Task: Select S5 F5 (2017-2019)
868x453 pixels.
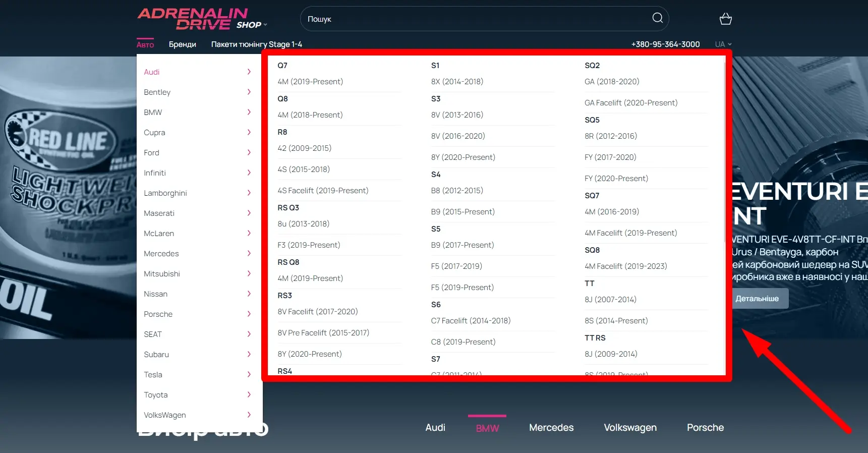Action: coord(456,266)
